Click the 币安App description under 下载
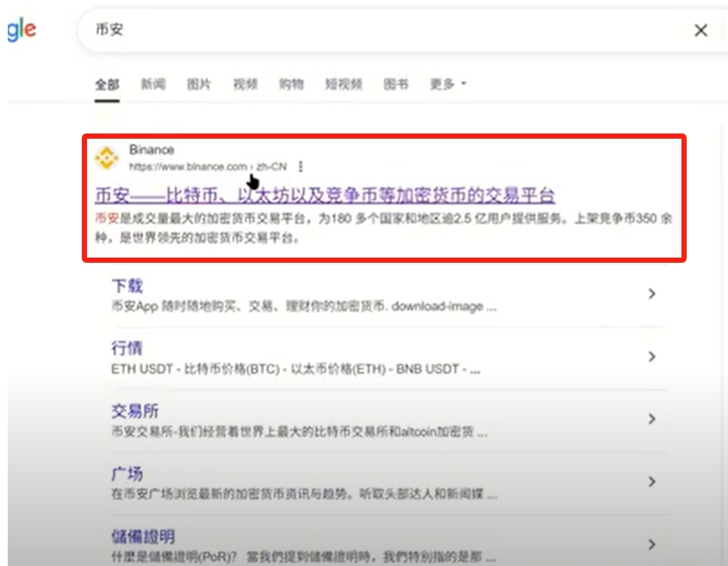Screen dimensions: 728x566 304,307
